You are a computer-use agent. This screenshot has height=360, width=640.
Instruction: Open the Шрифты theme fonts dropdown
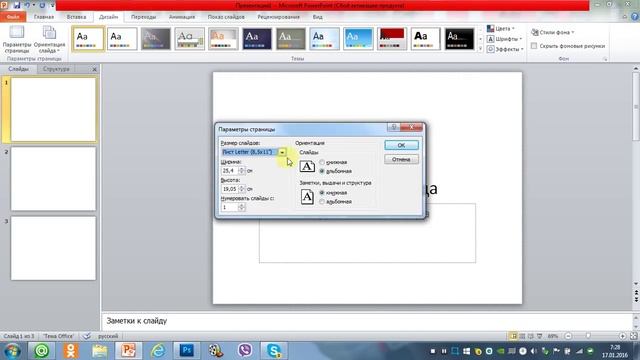coord(504,39)
